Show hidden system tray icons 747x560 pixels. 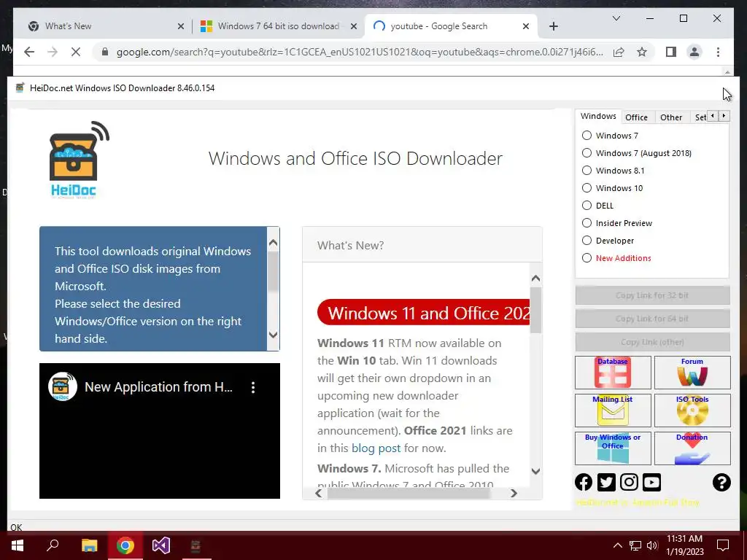point(617,545)
